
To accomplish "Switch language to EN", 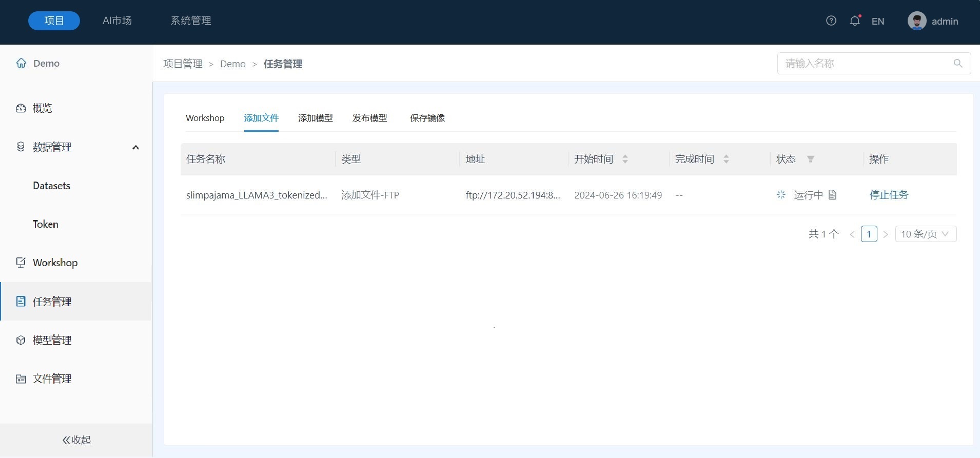I will click(x=878, y=22).
